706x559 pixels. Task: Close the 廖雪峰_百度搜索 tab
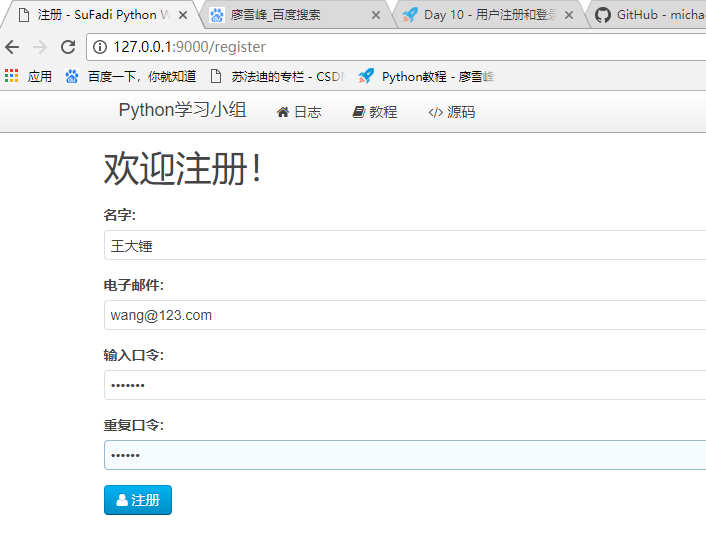376,15
